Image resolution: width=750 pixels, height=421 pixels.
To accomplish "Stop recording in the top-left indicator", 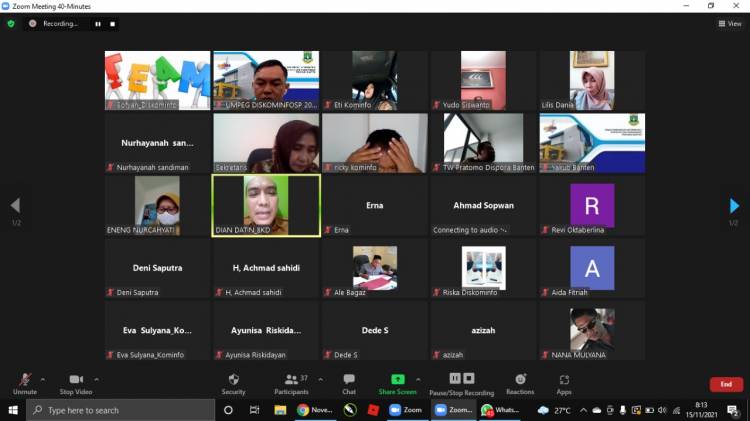I will [x=112, y=24].
